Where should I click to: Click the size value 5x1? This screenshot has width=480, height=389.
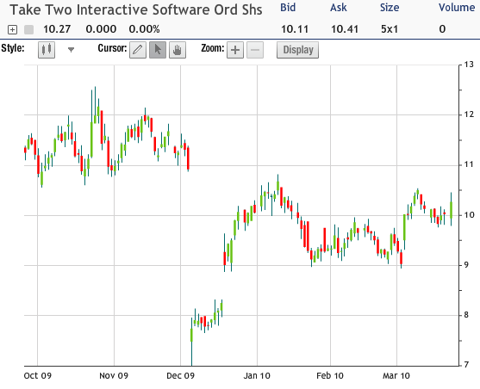click(390, 29)
